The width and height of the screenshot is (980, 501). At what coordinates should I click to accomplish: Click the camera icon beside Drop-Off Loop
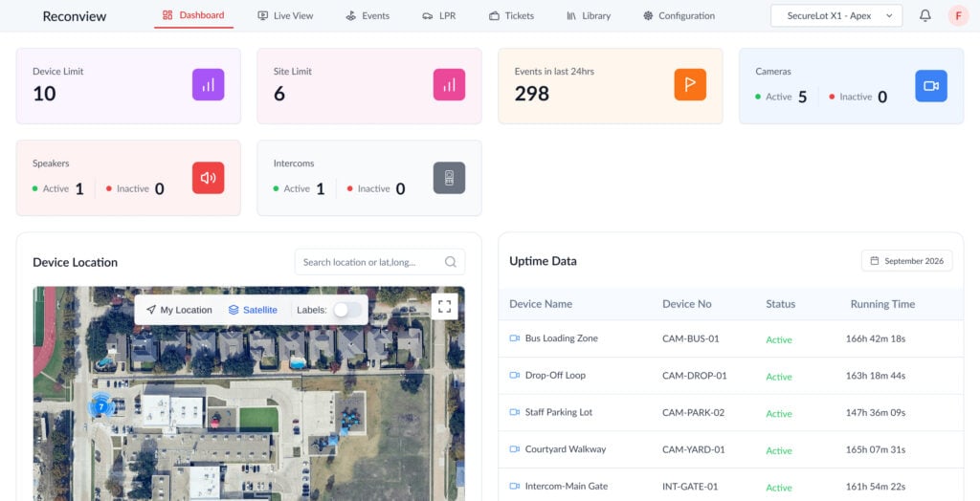pyautogui.click(x=514, y=376)
